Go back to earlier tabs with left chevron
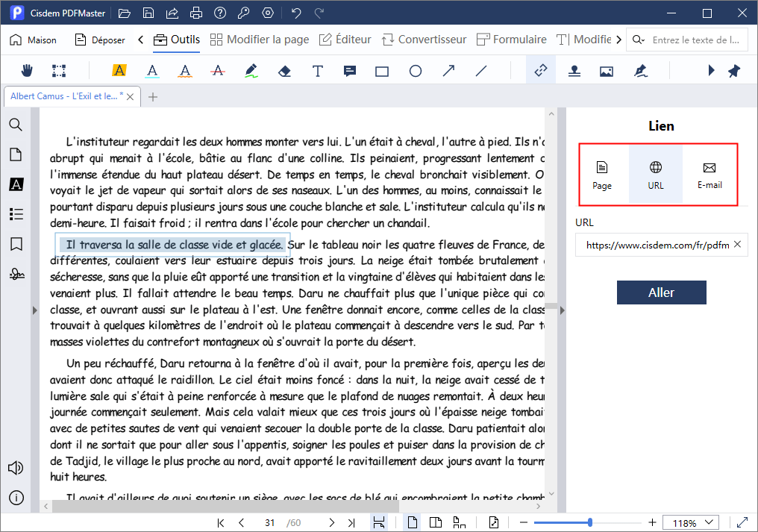 click(141, 40)
